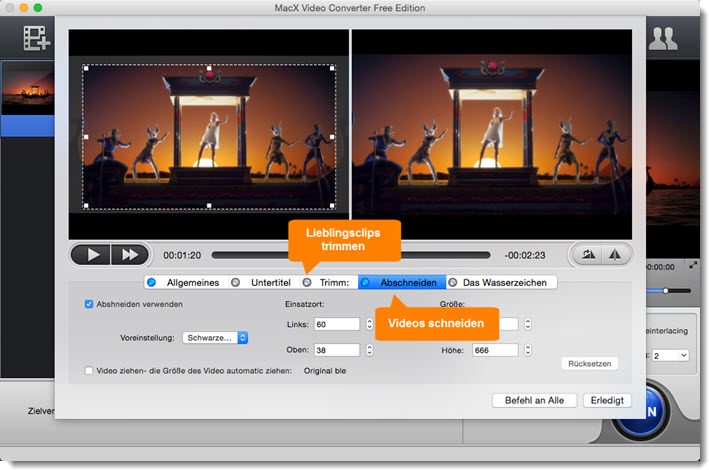Click the add video file icon
Screen dimensions: 709x470
37,38
